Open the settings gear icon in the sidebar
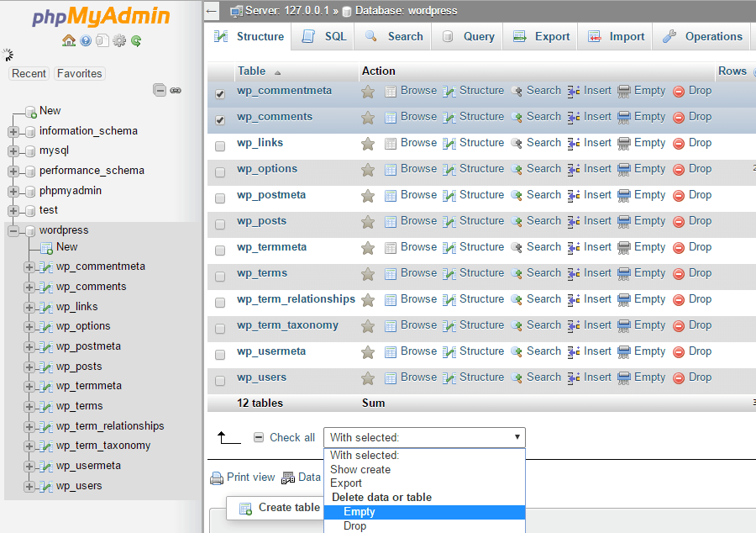This screenshot has height=533, width=756. point(119,40)
